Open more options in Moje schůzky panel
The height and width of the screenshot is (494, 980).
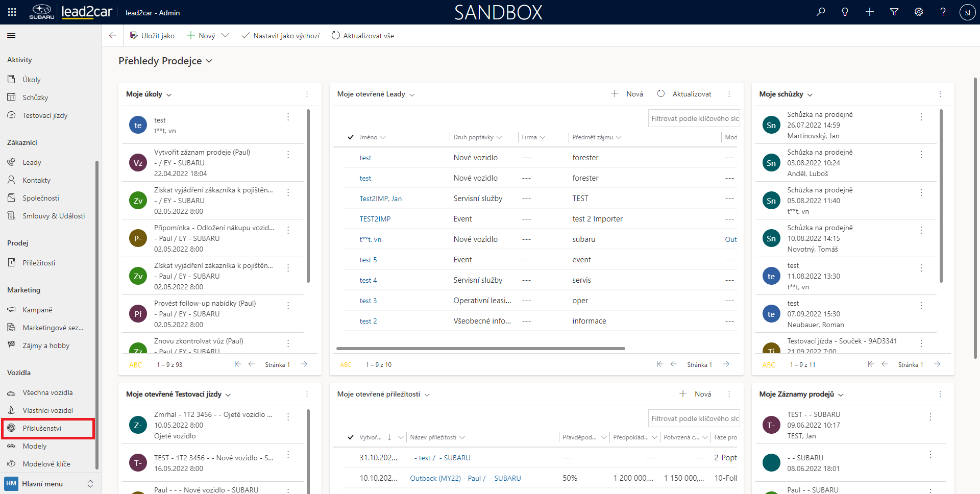click(x=940, y=94)
